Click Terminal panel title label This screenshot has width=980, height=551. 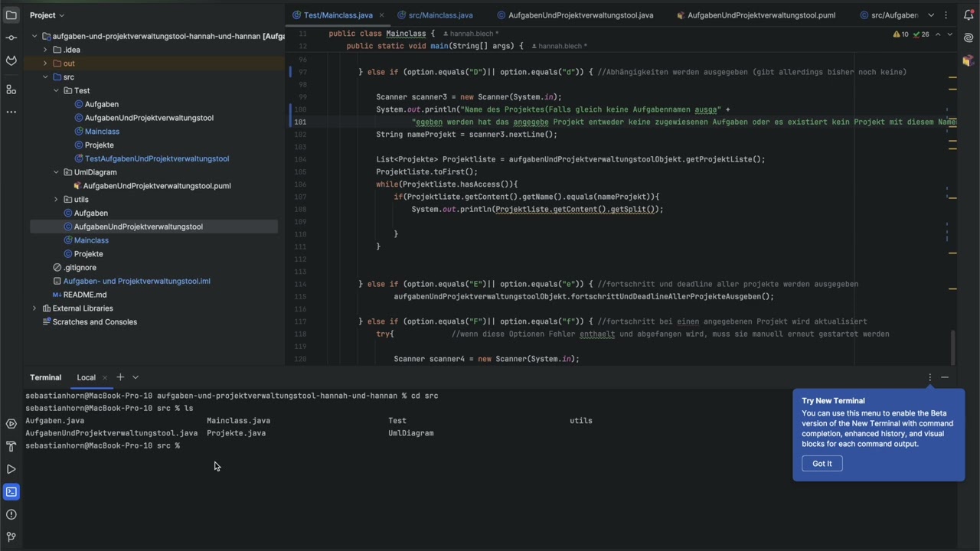(x=45, y=377)
